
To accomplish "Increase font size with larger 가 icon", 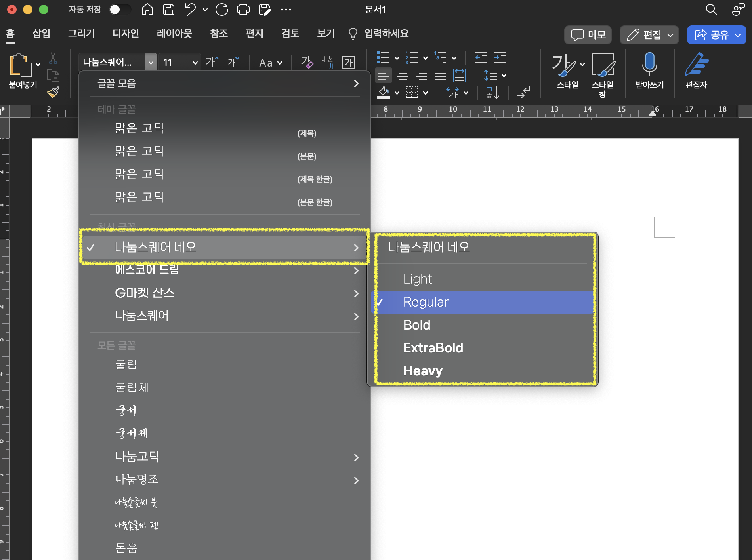I will pos(212,62).
